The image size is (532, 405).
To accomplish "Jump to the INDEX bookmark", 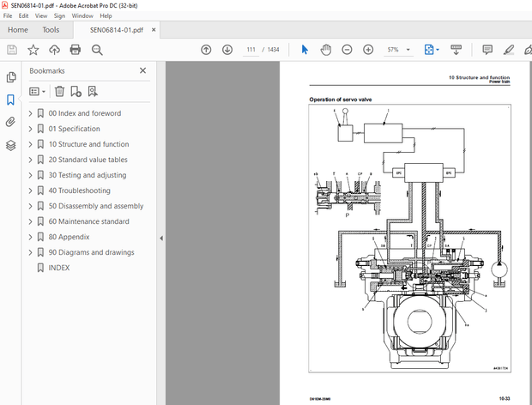I will point(58,268).
